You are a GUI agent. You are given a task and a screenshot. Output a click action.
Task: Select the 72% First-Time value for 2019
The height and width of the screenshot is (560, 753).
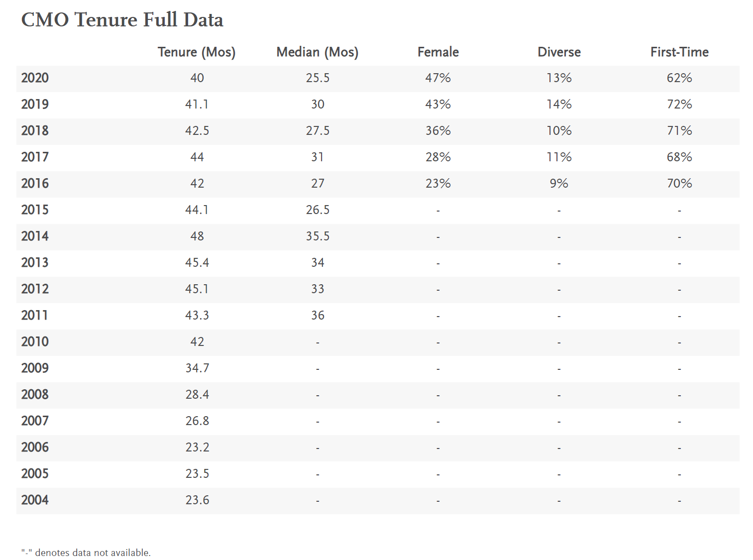coord(679,105)
